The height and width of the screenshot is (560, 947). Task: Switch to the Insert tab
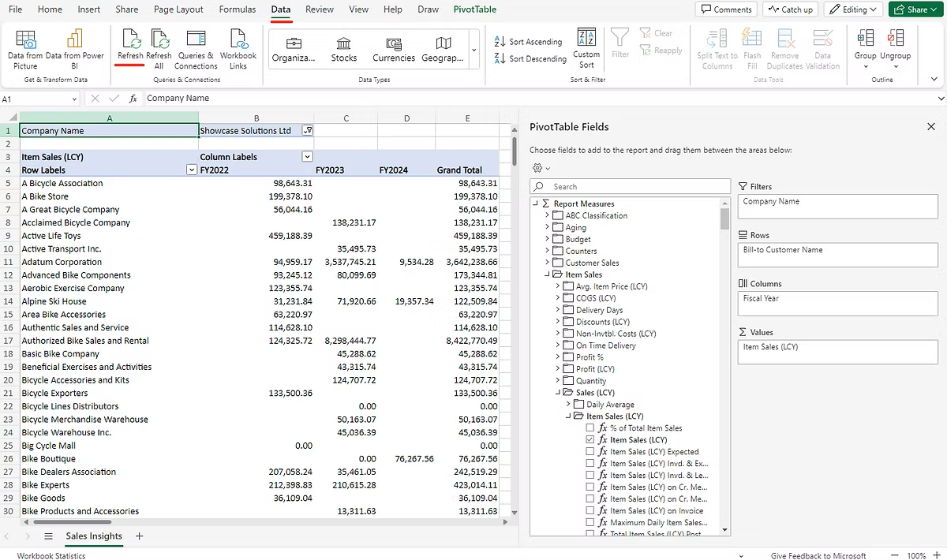coord(89,9)
